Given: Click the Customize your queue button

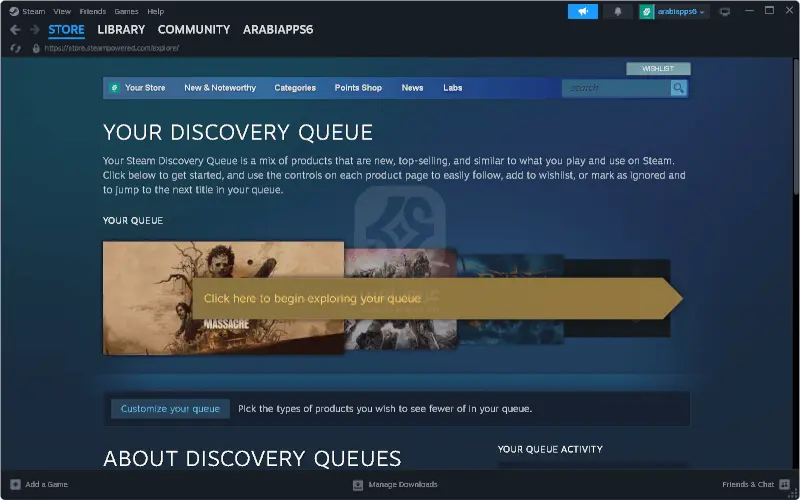Looking at the screenshot, I should tap(170, 409).
